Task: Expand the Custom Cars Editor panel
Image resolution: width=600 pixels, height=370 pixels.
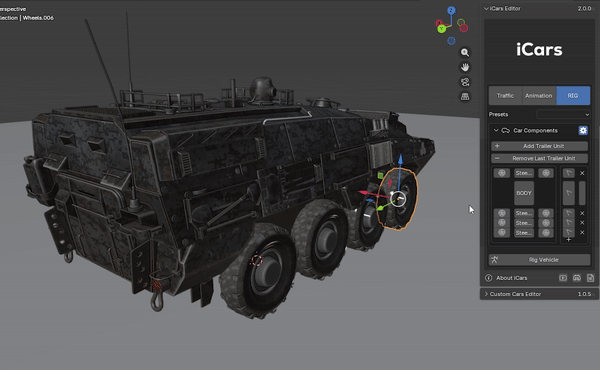Action: (x=486, y=294)
